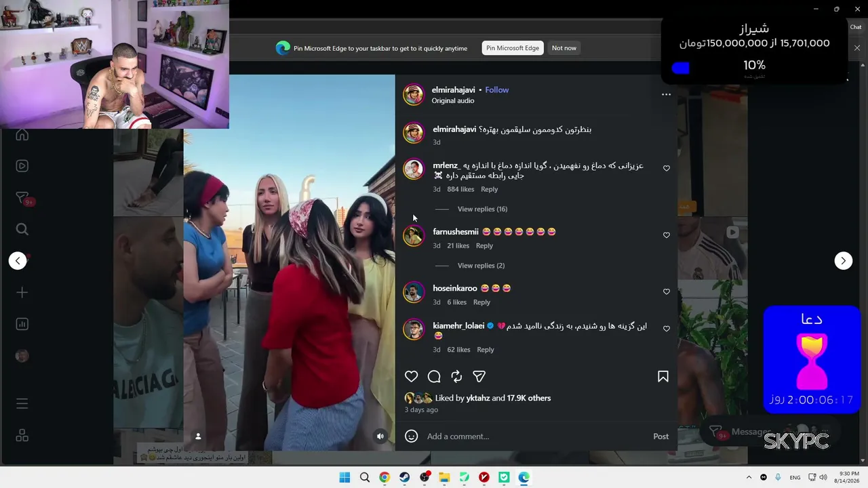Reply to hoseinkaroo comment
Image resolution: width=868 pixels, height=488 pixels.
[x=481, y=302]
